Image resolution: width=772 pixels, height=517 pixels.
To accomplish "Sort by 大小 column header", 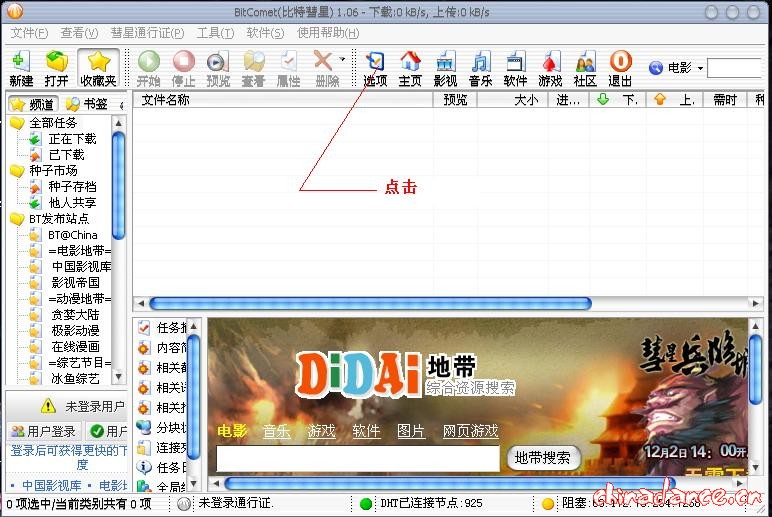I will (x=513, y=99).
